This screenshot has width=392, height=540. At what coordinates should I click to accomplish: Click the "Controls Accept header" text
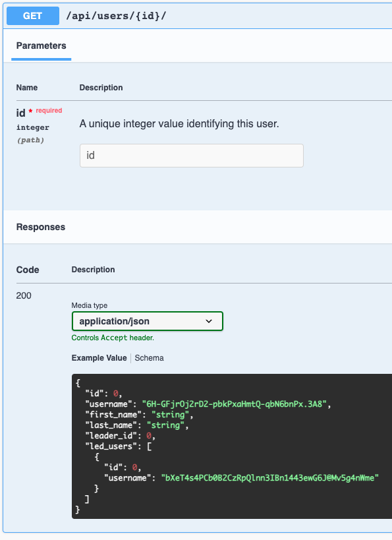113,338
